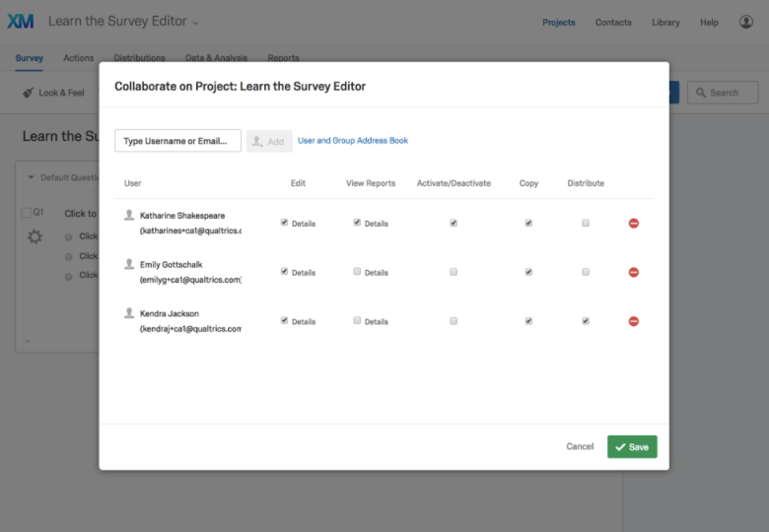Click the name Emily Gottschalk
The image size is (769, 532).
(172, 265)
